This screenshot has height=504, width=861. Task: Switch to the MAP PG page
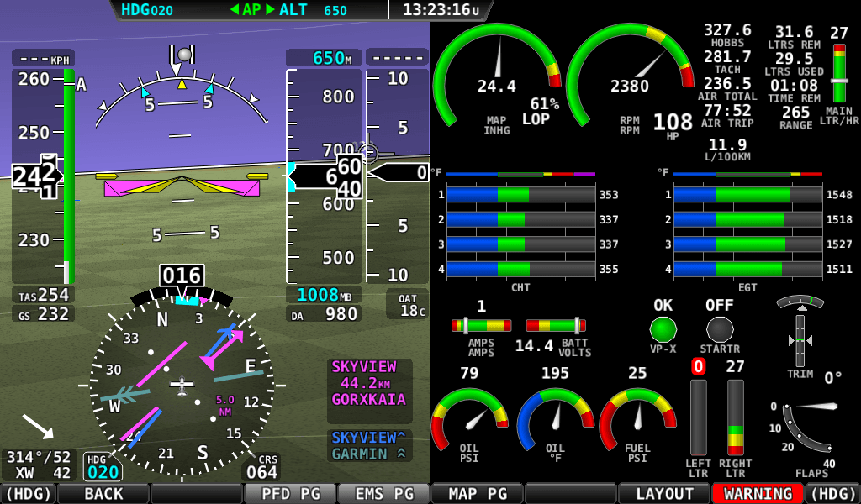tap(476, 494)
